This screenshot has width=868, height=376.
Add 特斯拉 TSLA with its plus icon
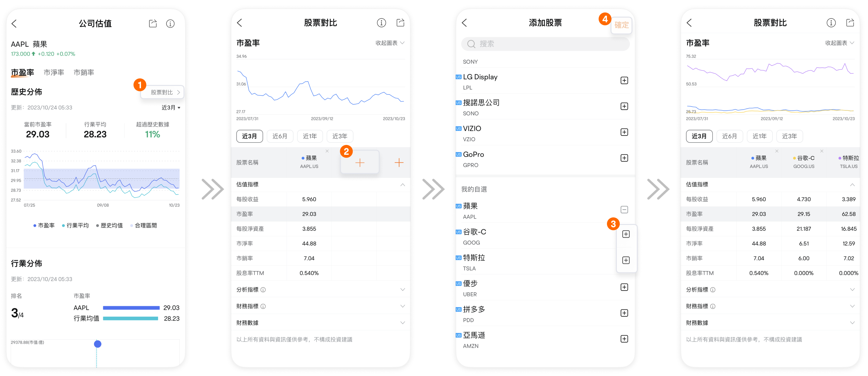click(626, 260)
